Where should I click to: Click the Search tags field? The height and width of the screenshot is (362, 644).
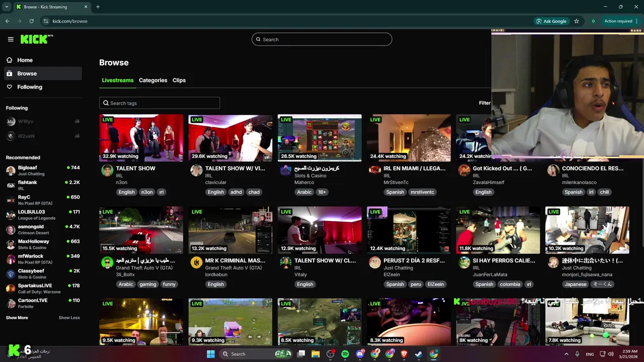pos(159,103)
